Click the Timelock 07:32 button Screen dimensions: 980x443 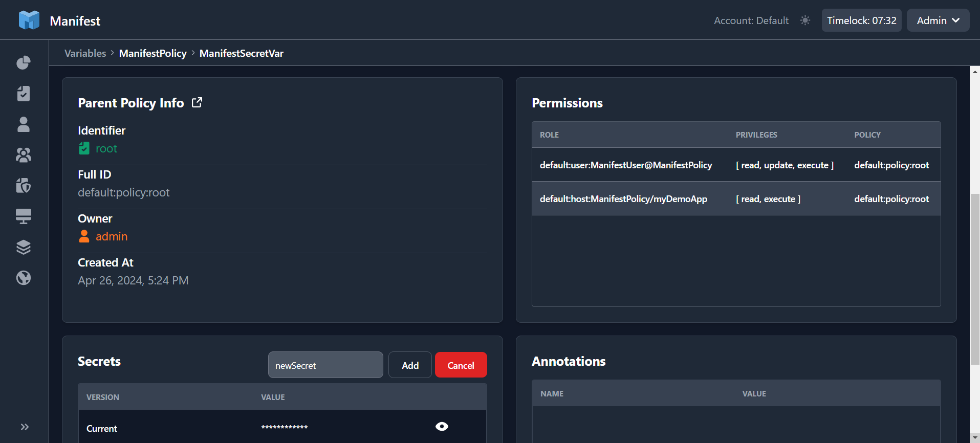coord(862,20)
